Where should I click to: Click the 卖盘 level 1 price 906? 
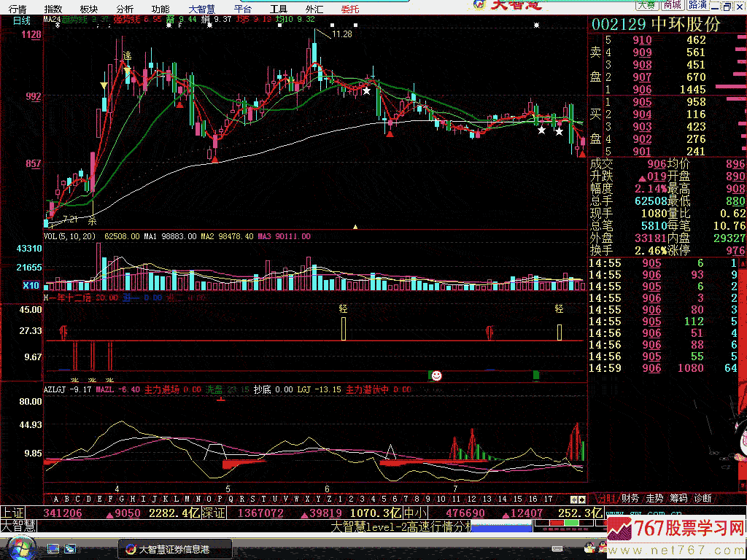(x=642, y=89)
